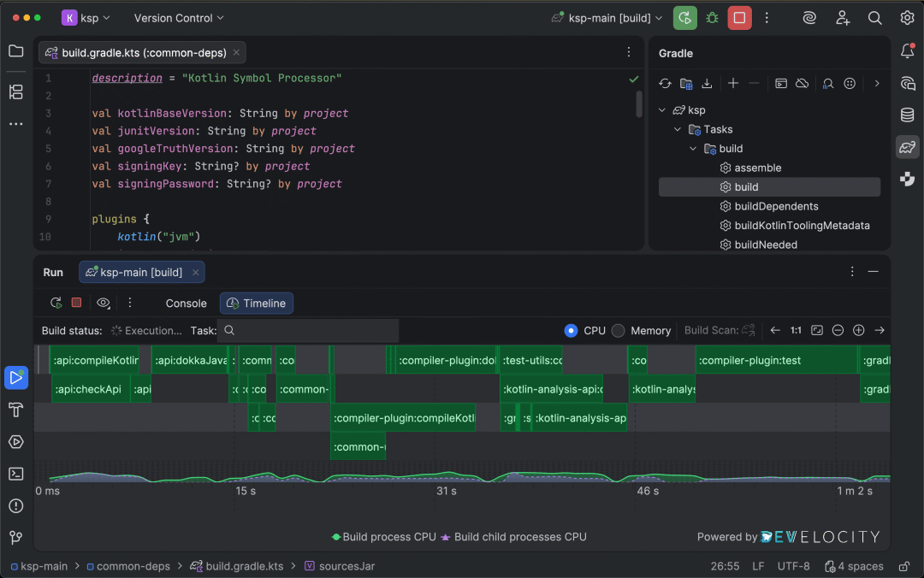Collapse the ksp node in Gradle tree
Image resolution: width=924 pixels, height=578 pixels.
click(x=663, y=110)
